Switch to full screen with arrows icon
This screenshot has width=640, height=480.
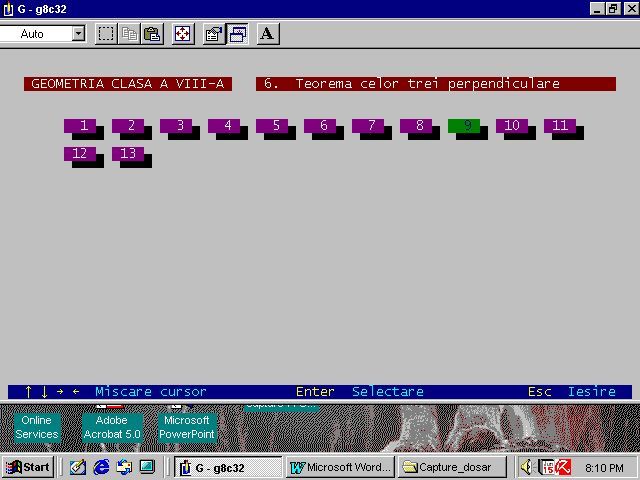click(x=183, y=34)
